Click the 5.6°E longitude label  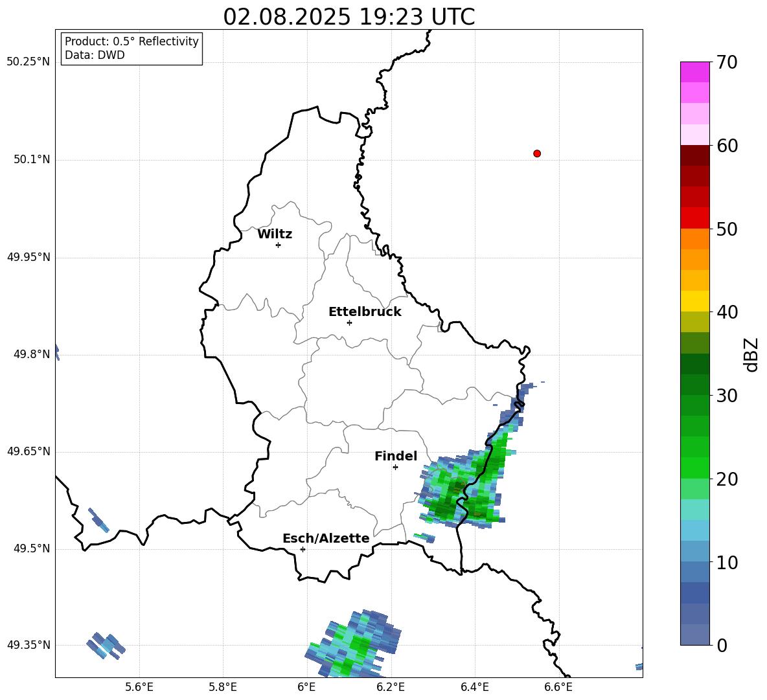[x=139, y=688]
